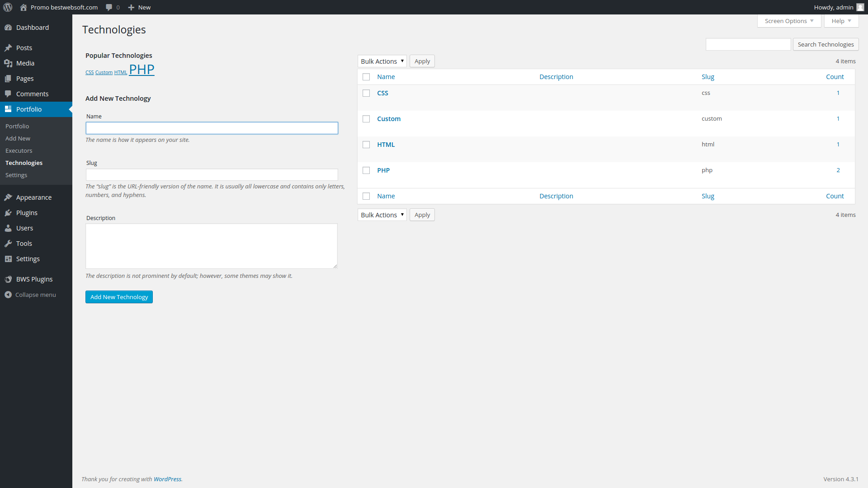Check the CSS row checkbox

coord(366,93)
